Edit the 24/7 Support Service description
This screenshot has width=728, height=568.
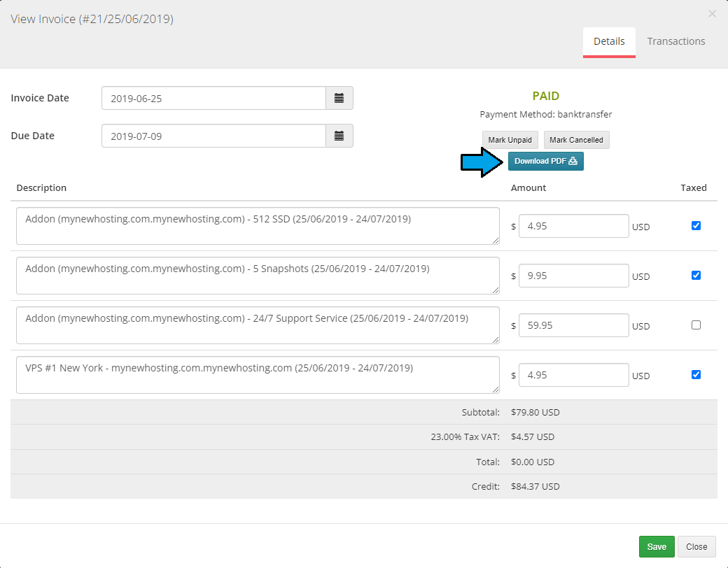(258, 325)
